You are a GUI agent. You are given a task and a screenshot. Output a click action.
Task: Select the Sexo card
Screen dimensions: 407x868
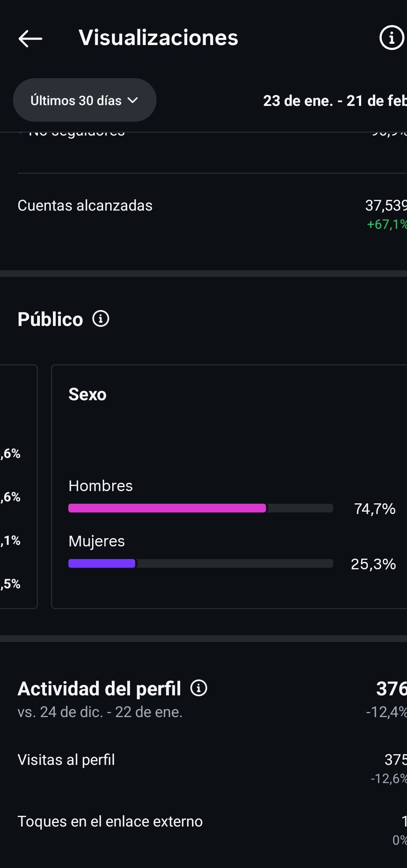point(229,415)
